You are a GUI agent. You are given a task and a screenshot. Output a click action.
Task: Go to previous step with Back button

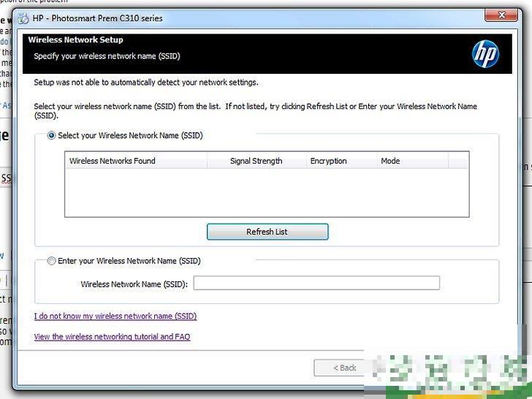(344, 368)
